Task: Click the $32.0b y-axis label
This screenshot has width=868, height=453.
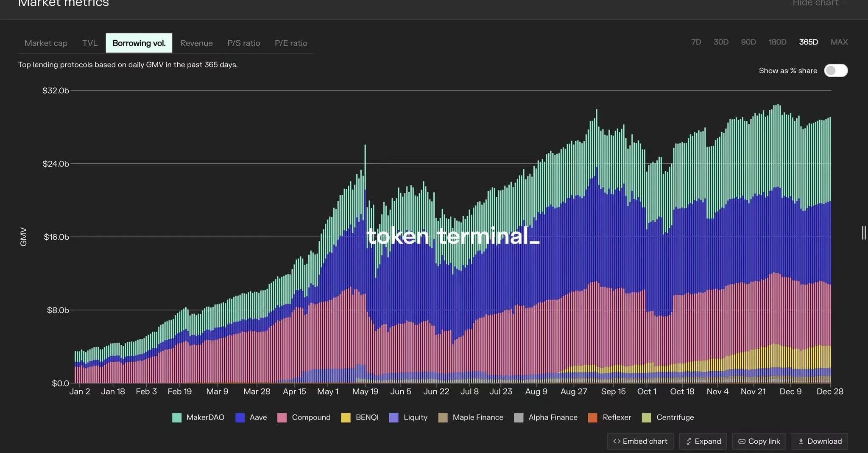Action: pyautogui.click(x=56, y=90)
